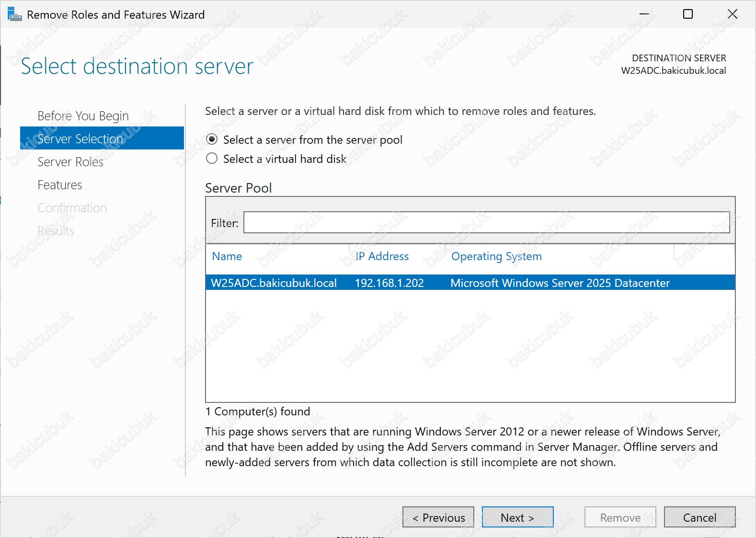
Task: Close the Remove Roles and Features Wizard
Action: tap(733, 14)
